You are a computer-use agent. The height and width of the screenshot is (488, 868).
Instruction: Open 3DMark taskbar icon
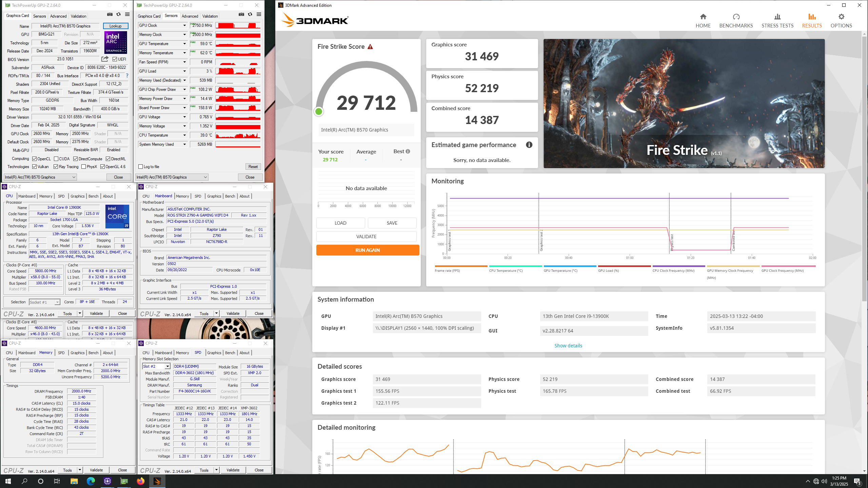(x=157, y=481)
